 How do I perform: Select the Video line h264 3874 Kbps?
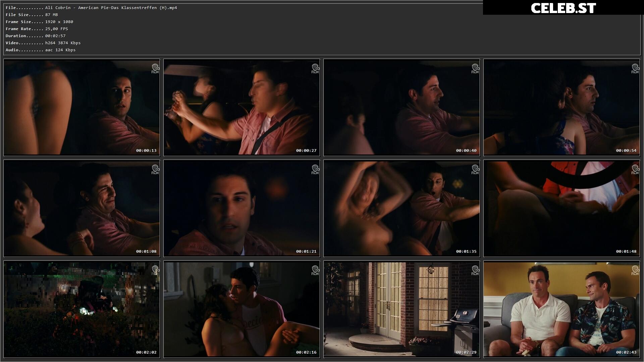63,43
